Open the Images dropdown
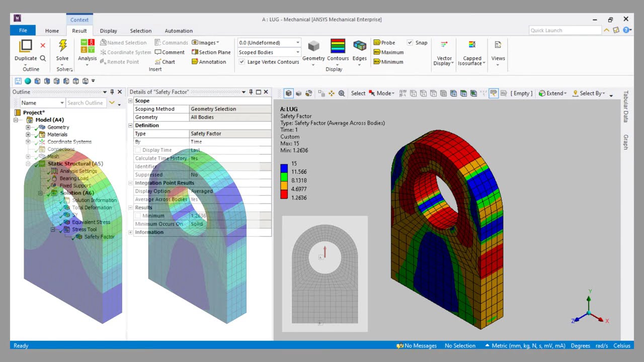 click(205, 43)
